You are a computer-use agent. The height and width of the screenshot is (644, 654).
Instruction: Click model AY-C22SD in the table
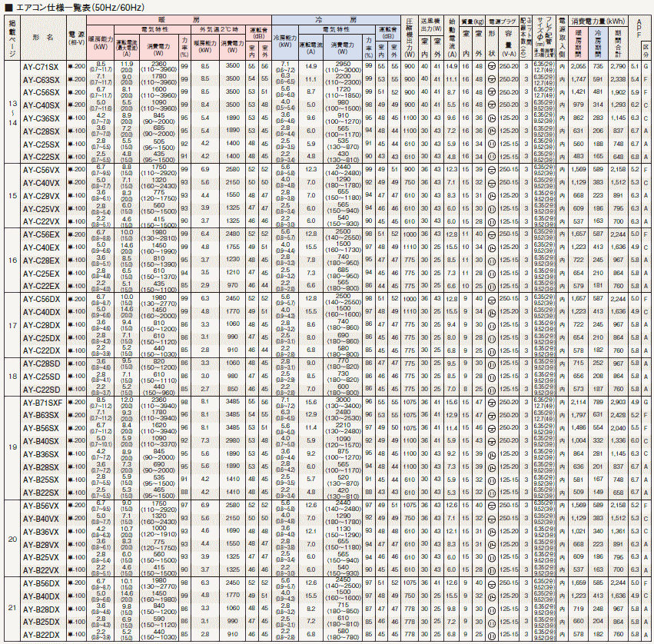click(41, 390)
